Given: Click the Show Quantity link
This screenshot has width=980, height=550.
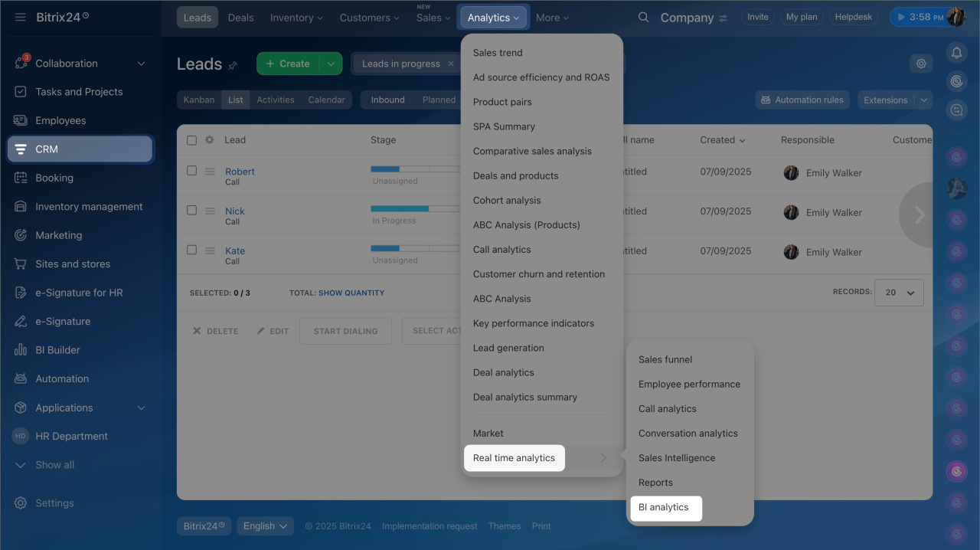Looking at the screenshot, I should click(351, 293).
